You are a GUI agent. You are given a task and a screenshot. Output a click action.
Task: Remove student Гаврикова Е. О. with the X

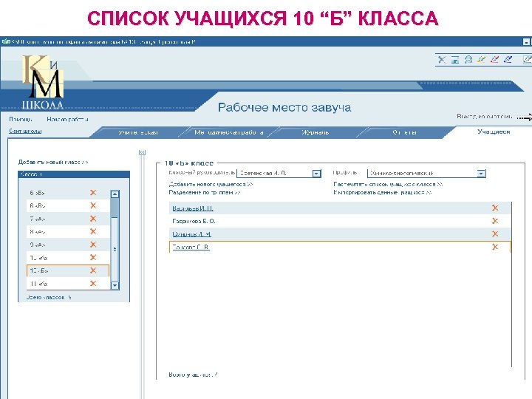point(495,221)
